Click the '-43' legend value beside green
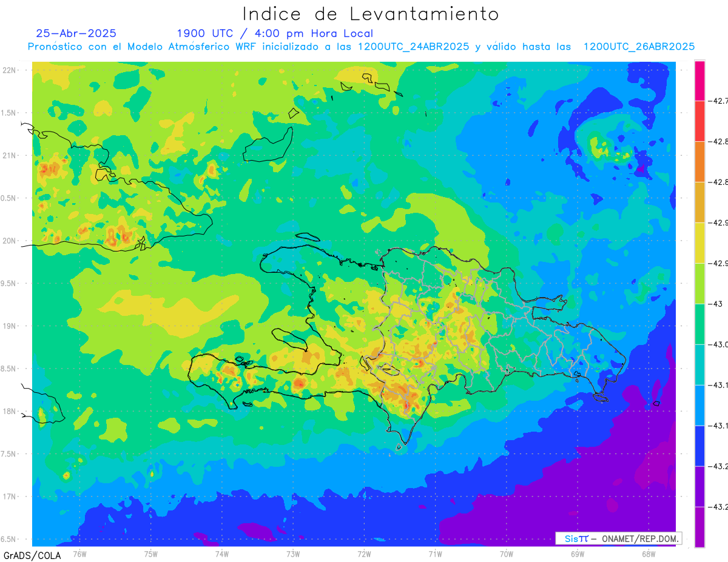 click(x=716, y=304)
